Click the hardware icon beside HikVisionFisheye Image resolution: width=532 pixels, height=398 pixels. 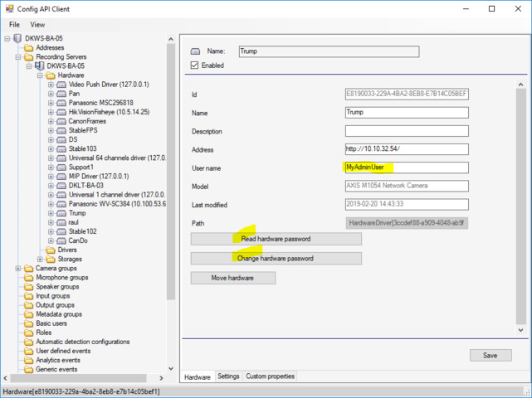click(61, 112)
